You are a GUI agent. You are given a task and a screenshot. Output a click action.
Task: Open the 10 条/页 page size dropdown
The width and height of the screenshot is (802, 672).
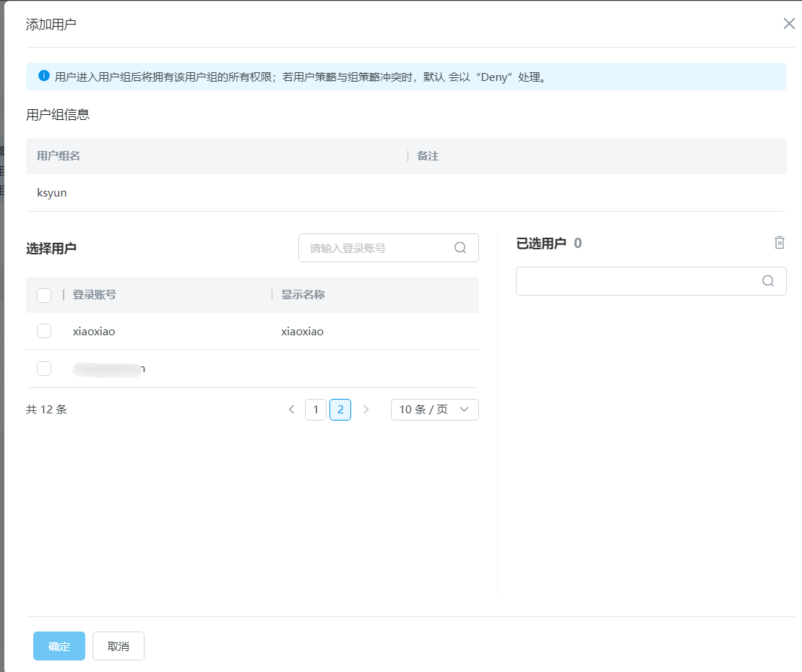tap(434, 410)
